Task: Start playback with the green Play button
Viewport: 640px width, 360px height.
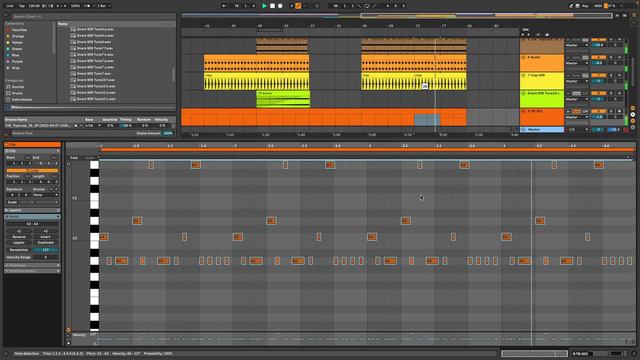Action: point(264,6)
